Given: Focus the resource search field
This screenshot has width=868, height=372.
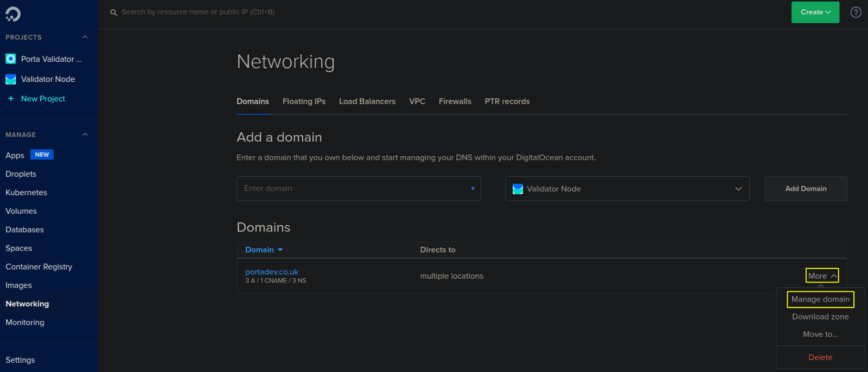Looking at the screenshot, I should pos(198,12).
